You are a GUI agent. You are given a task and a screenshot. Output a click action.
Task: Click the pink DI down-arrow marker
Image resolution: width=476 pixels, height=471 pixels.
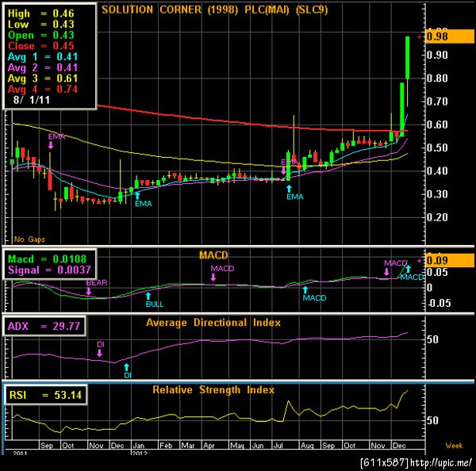(x=100, y=353)
